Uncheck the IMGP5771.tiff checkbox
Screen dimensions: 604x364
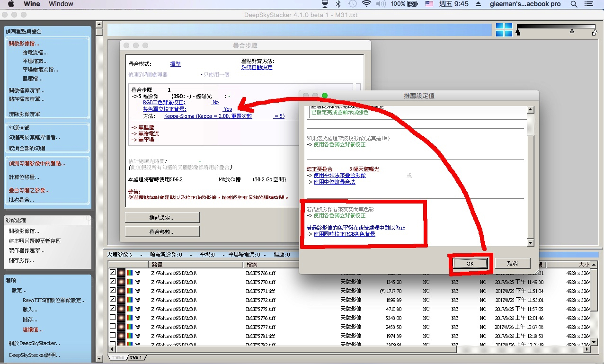click(x=112, y=291)
